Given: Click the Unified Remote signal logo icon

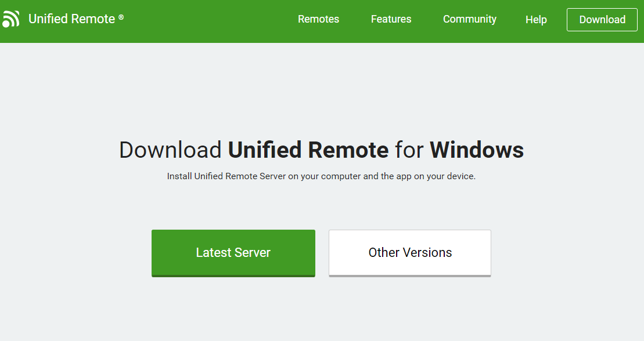Looking at the screenshot, I should (x=10, y=19).
